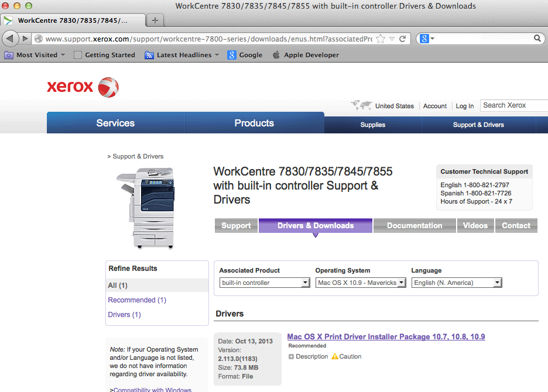Image resolution: width=548 pixels, height=392 pixels.
Task: Choose United States region link
Action: [394, 106]
